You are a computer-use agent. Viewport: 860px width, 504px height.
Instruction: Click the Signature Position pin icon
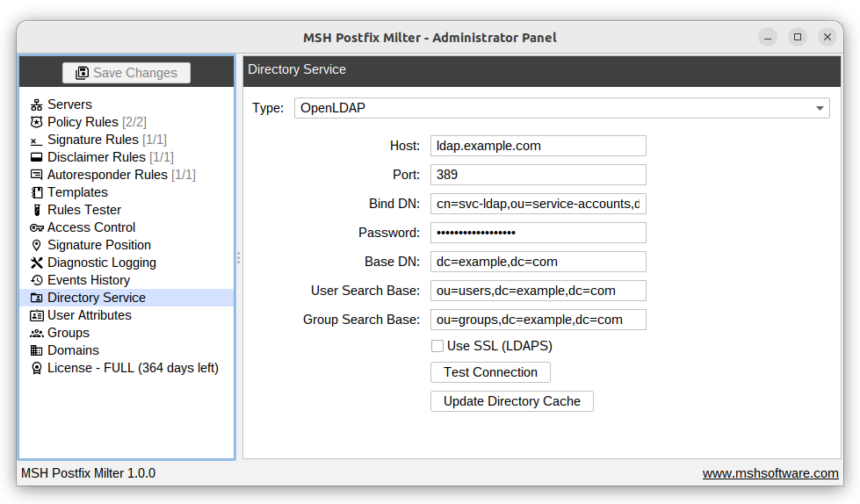36,245
